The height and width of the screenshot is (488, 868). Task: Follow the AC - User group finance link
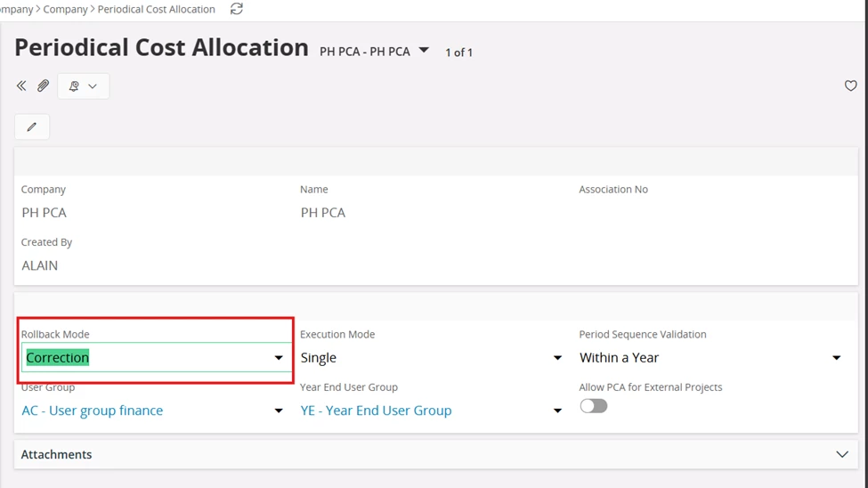tap(93, 411)
